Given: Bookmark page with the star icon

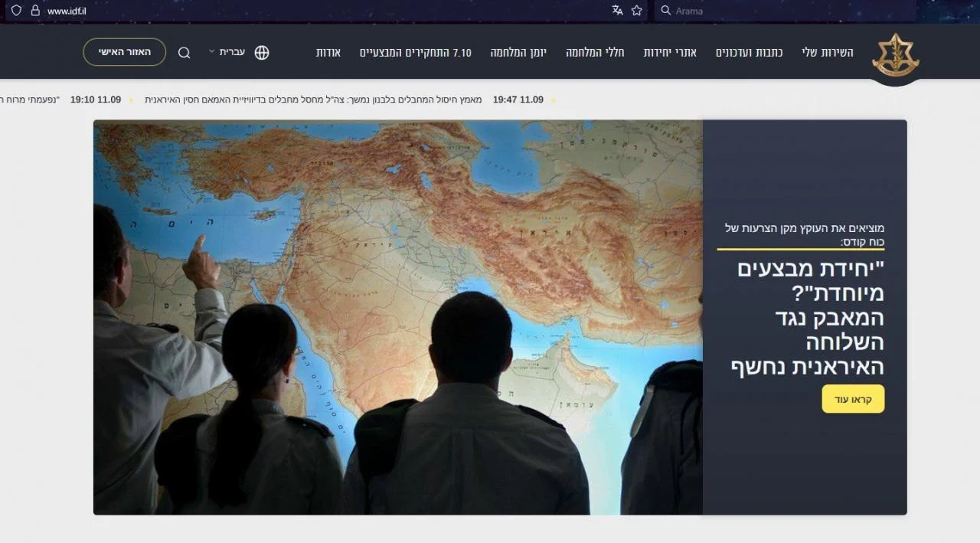Looking at the screenshot, I should click(636, 11).
